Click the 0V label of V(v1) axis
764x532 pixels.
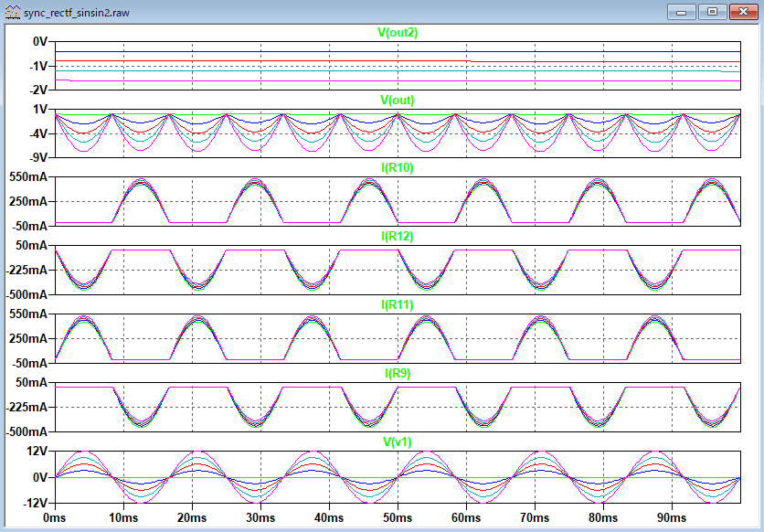coord(40,477)
